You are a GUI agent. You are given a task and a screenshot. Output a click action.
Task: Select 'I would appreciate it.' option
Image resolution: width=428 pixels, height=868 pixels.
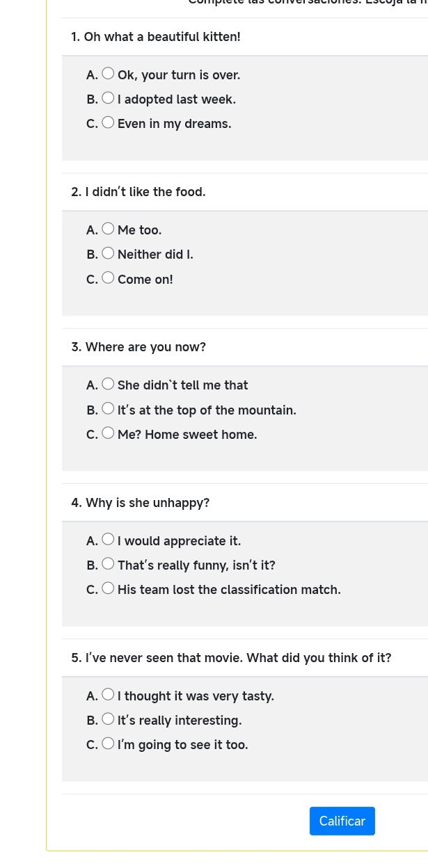[108, 540]
